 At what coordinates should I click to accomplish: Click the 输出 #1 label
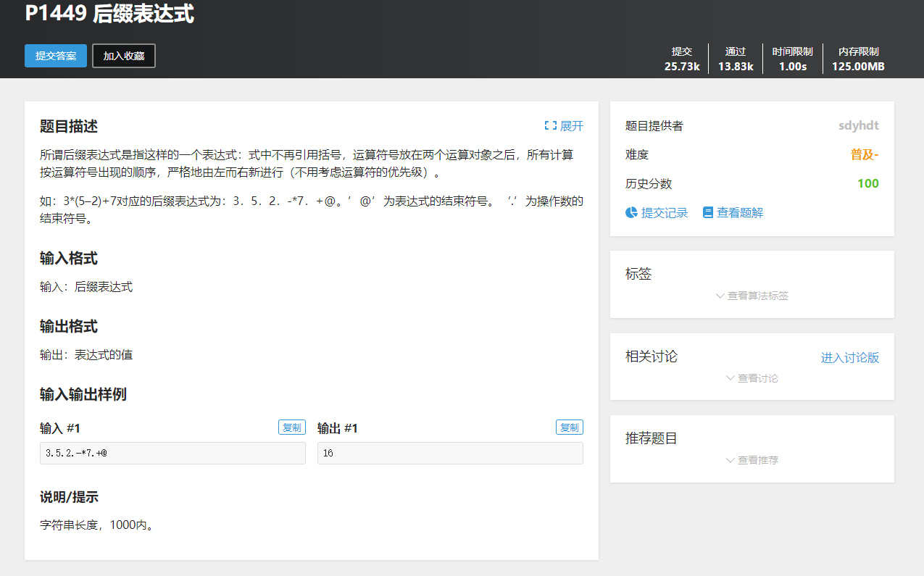click(338, 428)
